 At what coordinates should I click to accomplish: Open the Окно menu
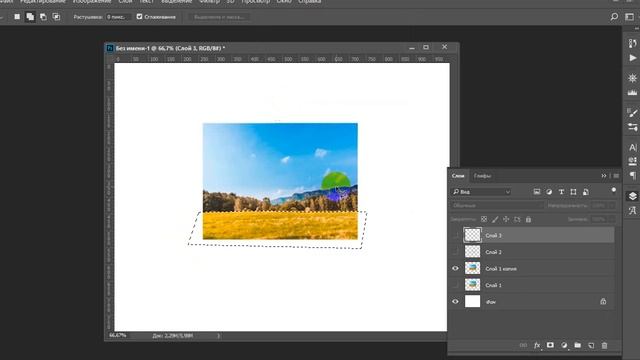(x=284, y=2)
